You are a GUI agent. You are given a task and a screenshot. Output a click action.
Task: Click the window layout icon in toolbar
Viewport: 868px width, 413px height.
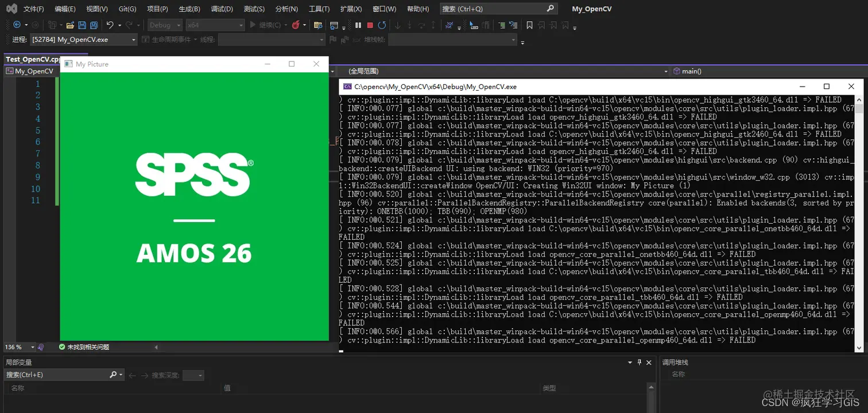334,25
